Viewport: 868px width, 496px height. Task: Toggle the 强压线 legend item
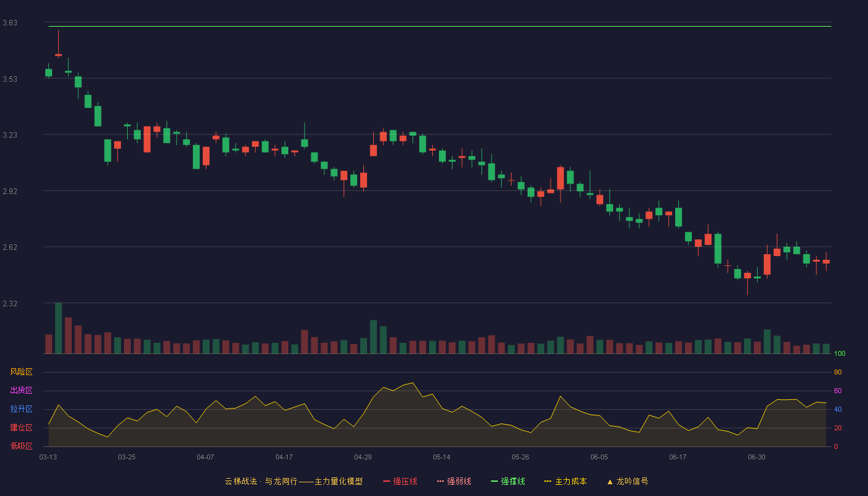[400, 481]
